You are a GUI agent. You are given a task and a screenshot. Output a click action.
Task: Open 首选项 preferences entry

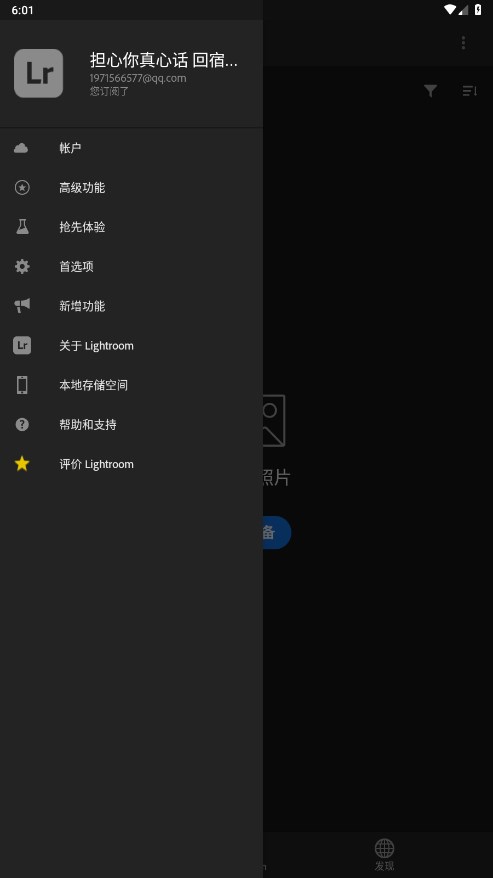(132, 267)
